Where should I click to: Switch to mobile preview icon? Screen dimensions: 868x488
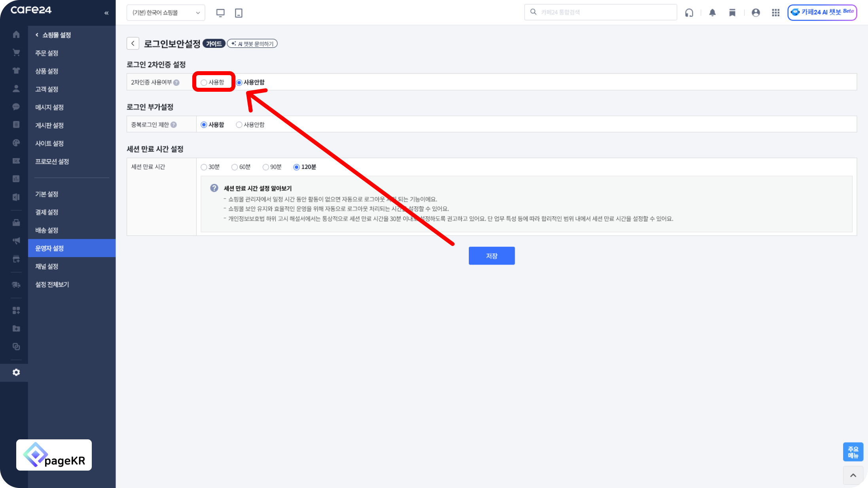(x=239, y=13)
